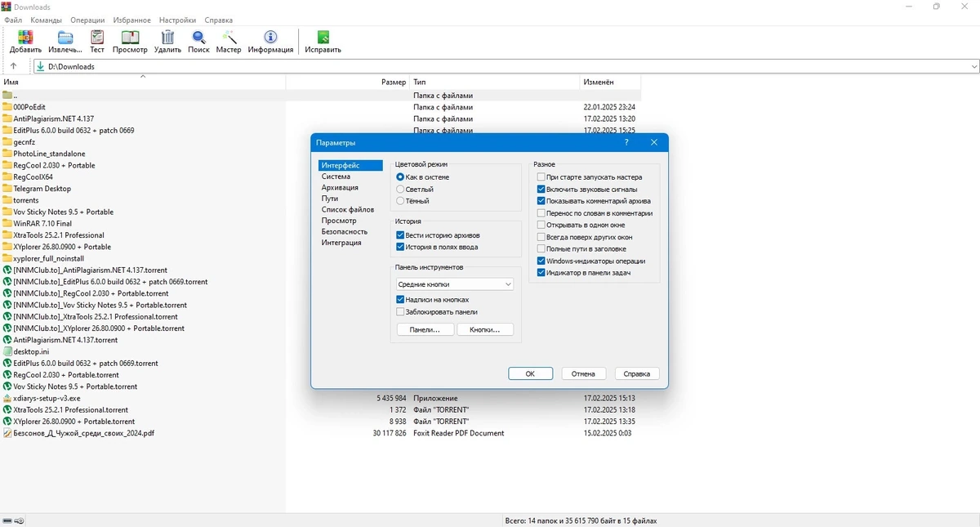Click the Панели... button
Screen dimensions: 980x527
[x=425, y=329]
